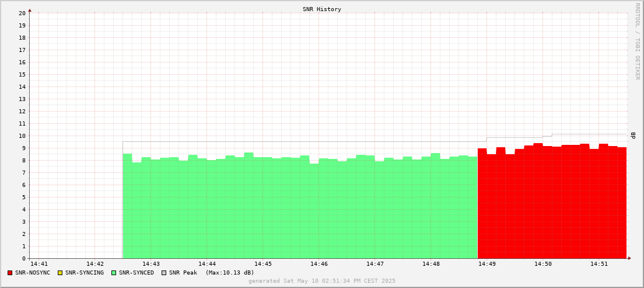
Task: Click the SNR-NOSYNC legend label
Action: point(33,273)
